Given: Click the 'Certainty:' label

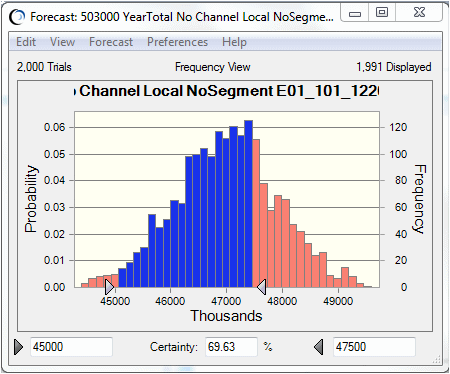Looking at the screenshot, I should click(174, 347).
